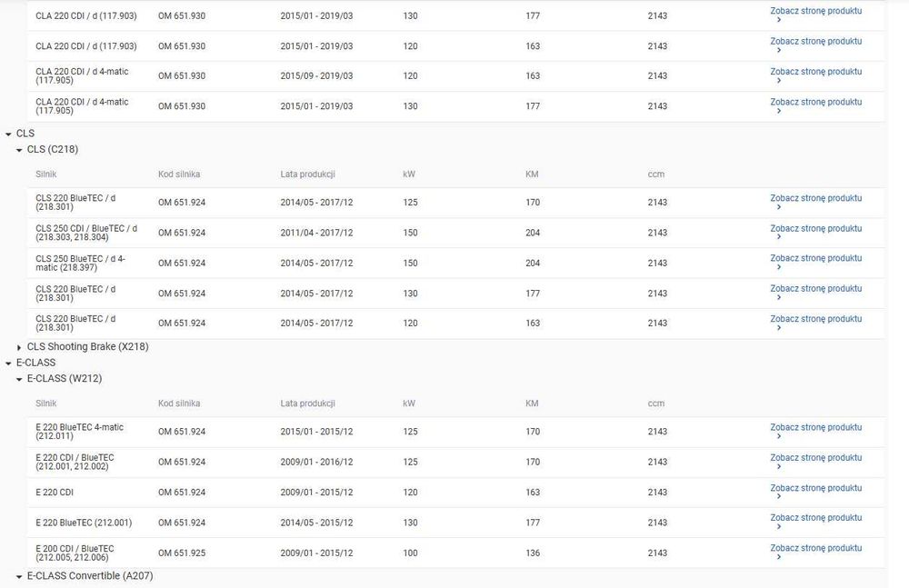
Task: Click 2143 ccm in E 200 CDI row
Action: 657,553
